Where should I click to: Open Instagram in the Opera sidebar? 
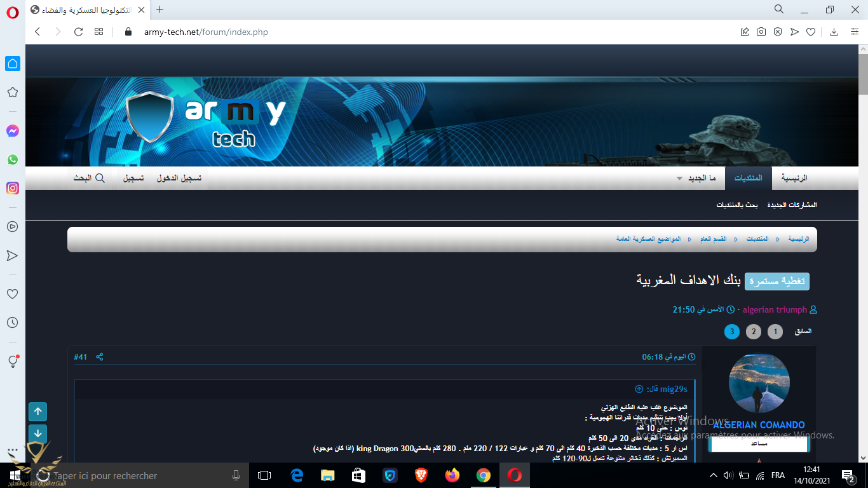coord(12,188)
